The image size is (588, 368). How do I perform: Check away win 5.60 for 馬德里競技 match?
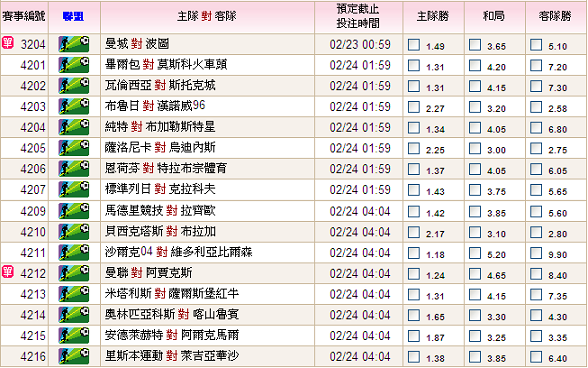(536, 212)
